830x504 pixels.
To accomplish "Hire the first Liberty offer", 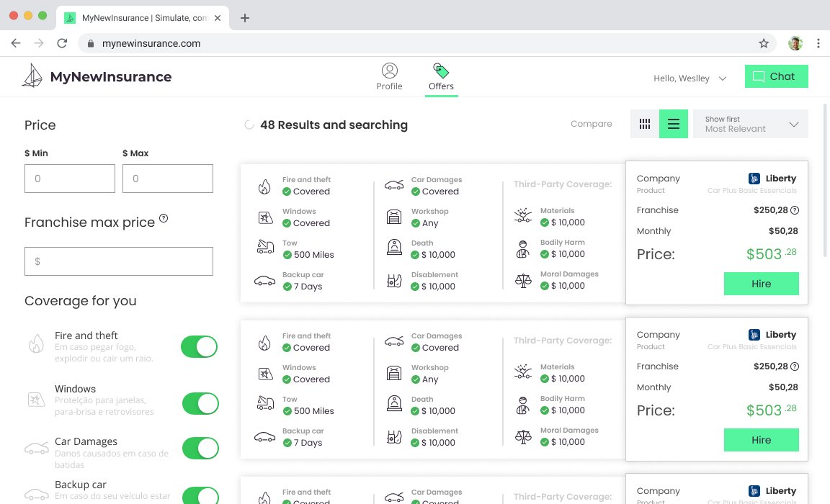I will (761, 284).
